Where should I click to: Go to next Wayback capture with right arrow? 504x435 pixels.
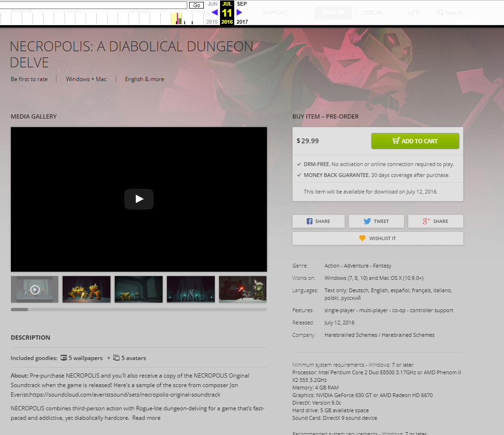click(x=239, y=12)
